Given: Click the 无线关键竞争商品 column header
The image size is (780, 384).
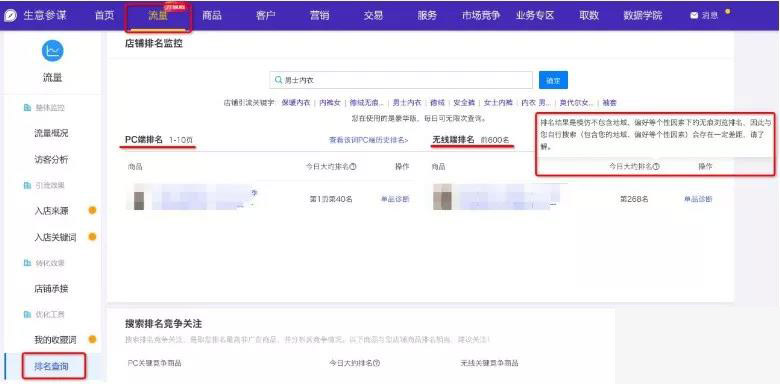Looking at the screenshot, I should point(489,364).
